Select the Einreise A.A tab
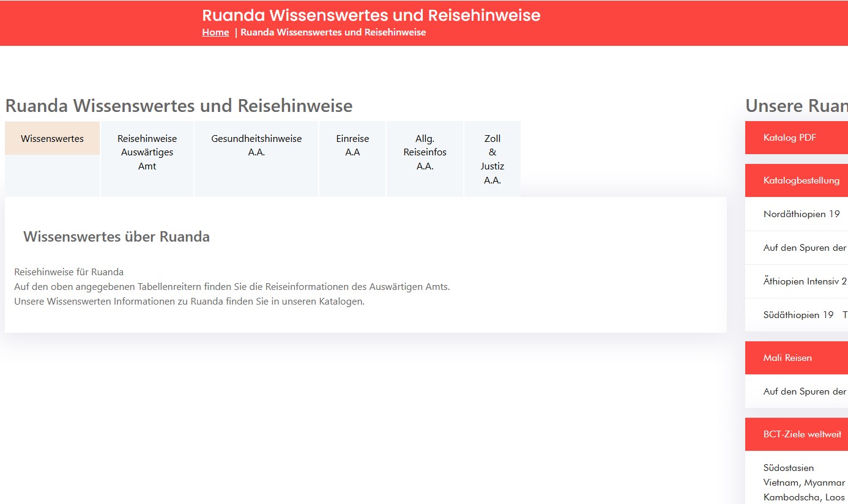 [352, 159]
